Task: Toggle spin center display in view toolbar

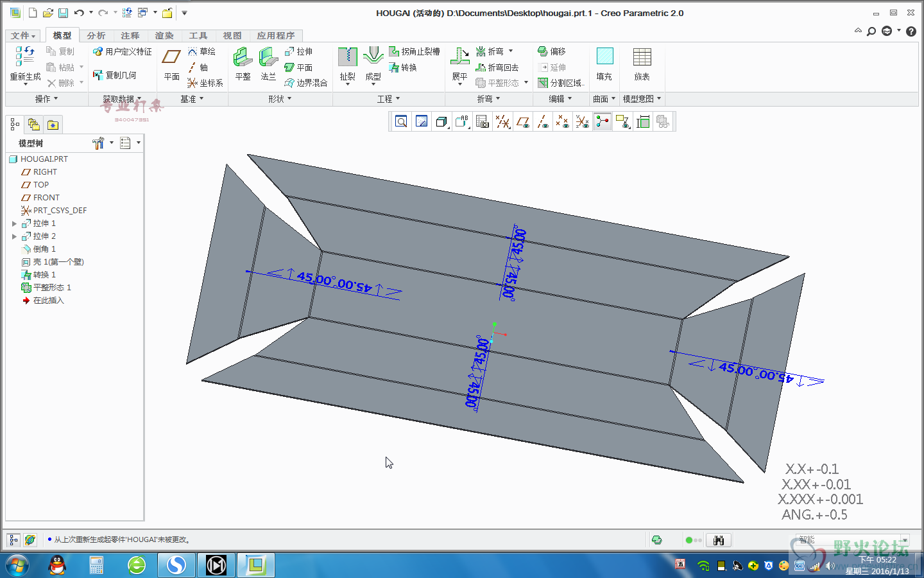Action: (603, 121)
